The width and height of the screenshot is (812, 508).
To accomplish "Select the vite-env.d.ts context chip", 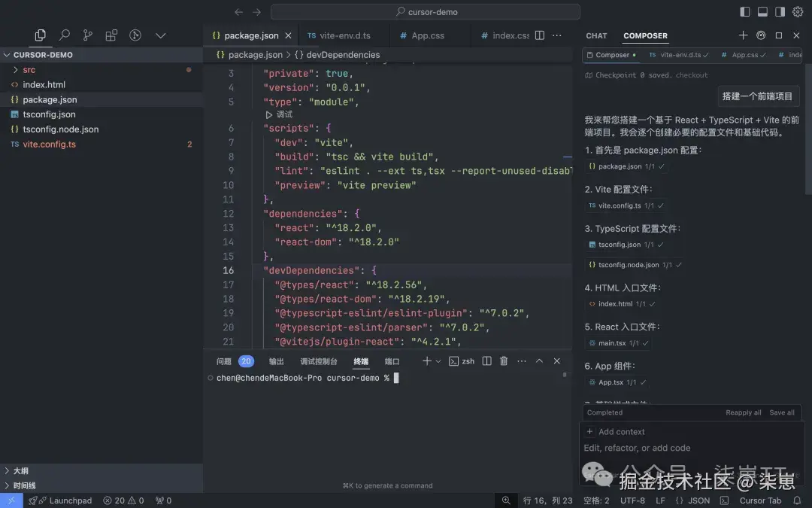I will point(679,55).
